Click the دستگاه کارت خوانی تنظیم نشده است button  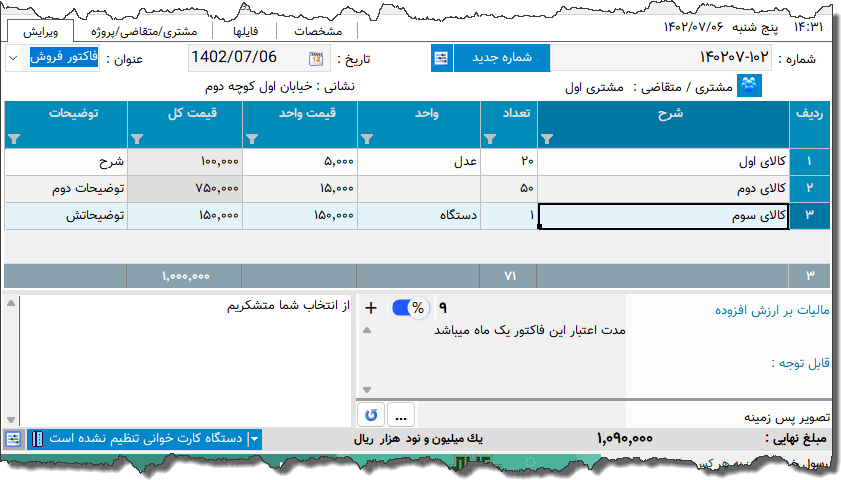[x=145, y=439]
